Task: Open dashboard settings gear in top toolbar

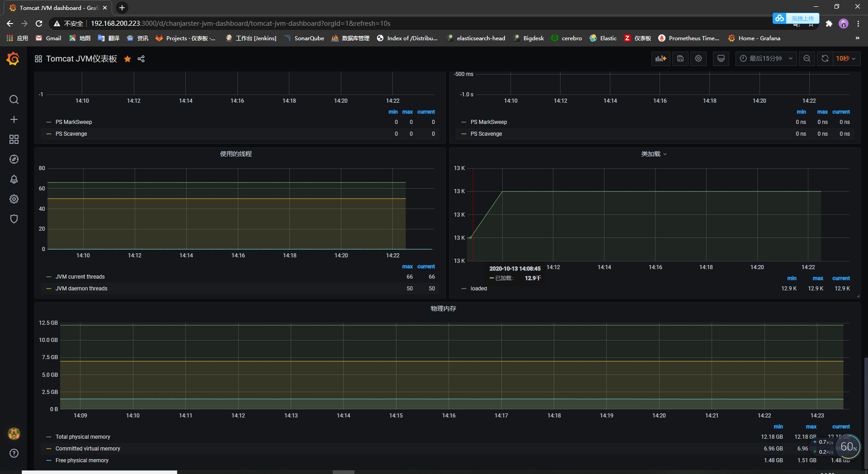Action: (698, 59)
